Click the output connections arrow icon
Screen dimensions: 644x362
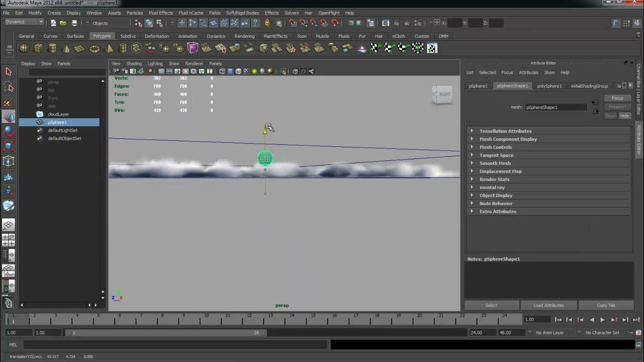click(595, 112)
